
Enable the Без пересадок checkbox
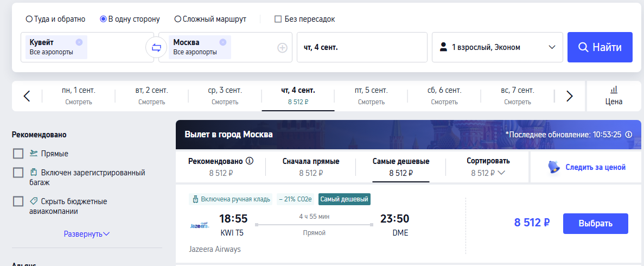278,19
